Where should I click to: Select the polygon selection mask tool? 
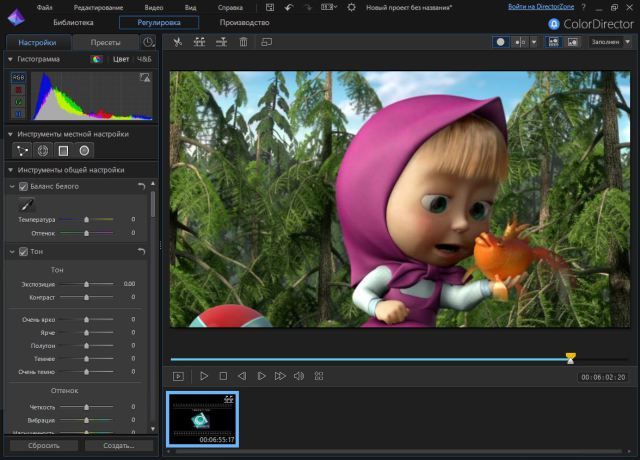point(22,151)
